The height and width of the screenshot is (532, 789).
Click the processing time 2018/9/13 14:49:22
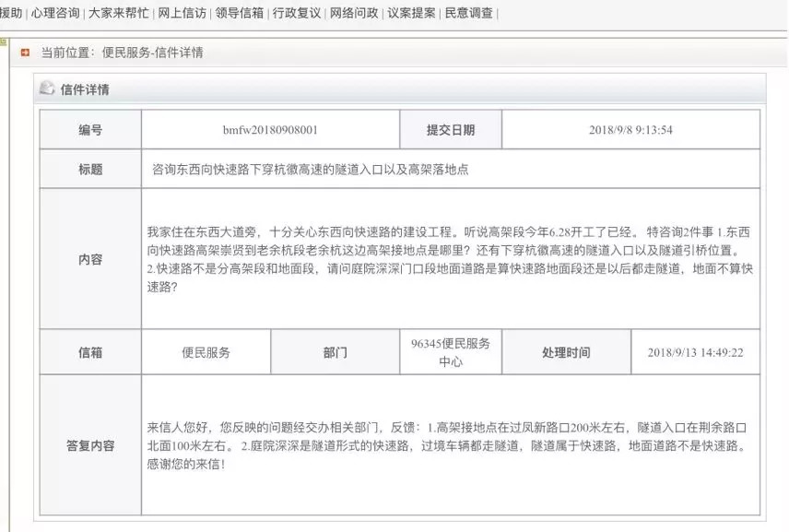(x=695, y=352)
